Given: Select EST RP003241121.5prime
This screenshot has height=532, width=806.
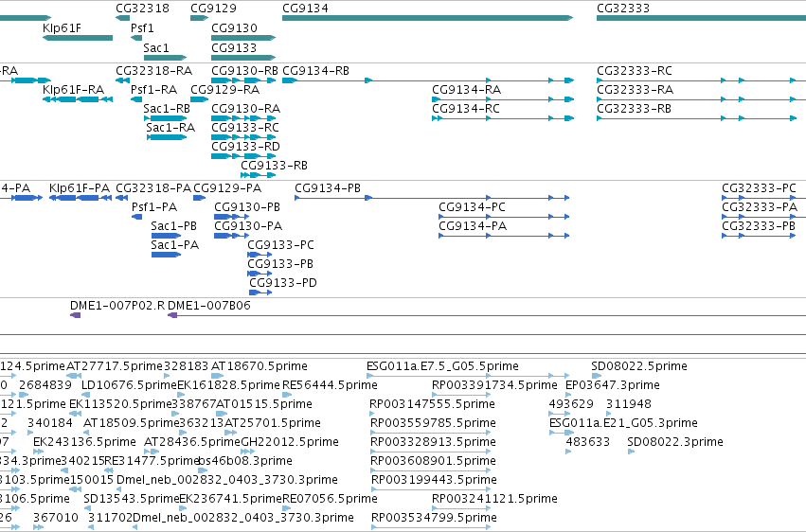Looking at the screenshot, I should pos(461,509).
